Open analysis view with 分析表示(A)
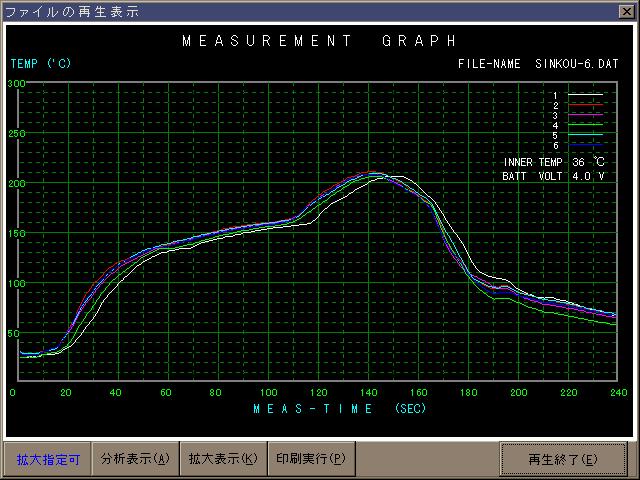Viewport: 640px width, 480px height. [x=135, y=459]
